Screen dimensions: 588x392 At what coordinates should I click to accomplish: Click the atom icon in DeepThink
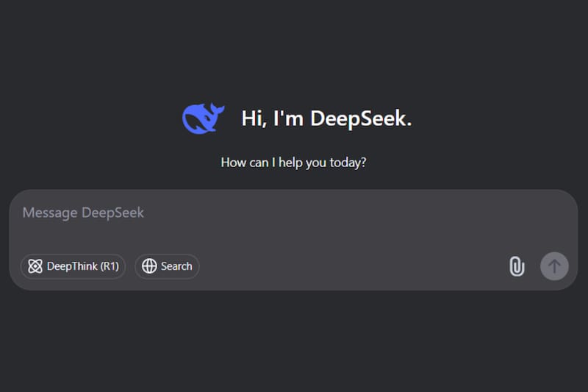(x=35, y=266)
